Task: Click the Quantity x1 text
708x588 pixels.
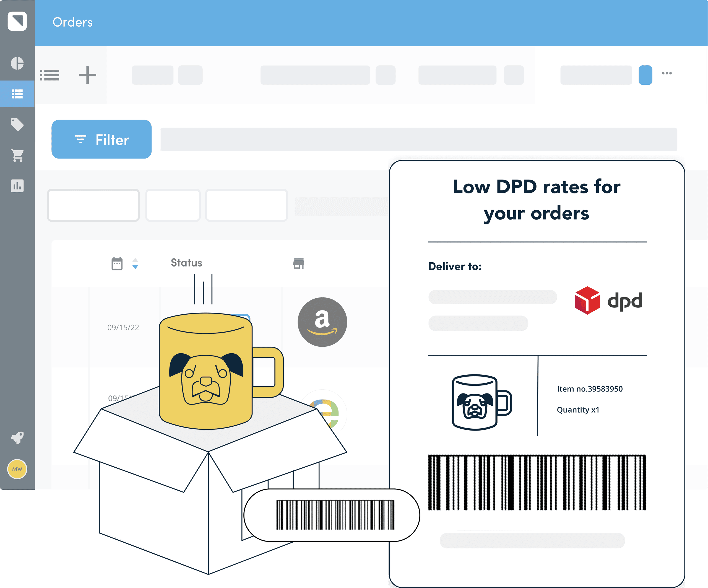Action: coord(578,410)
